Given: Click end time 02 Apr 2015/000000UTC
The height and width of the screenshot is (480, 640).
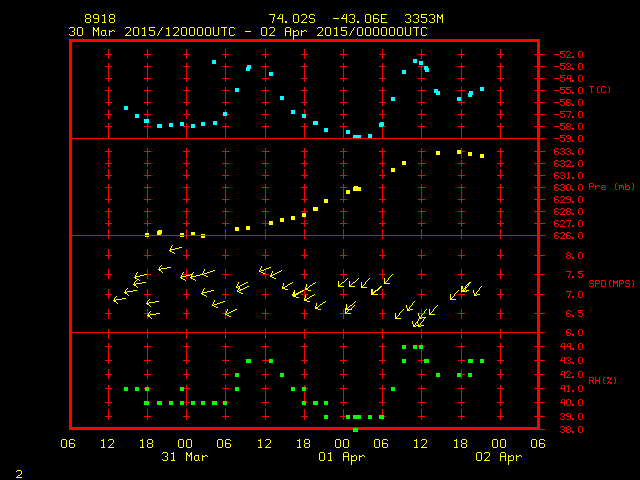Looking at the screenshot, I should pyautogui.click(x=344, y=32).
